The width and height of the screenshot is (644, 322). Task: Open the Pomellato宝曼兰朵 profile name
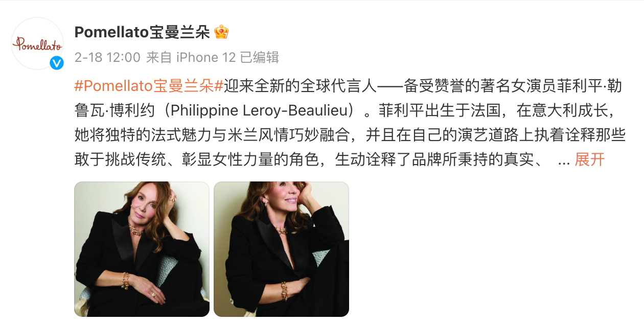pyautogui.click(x=142, y=32)
